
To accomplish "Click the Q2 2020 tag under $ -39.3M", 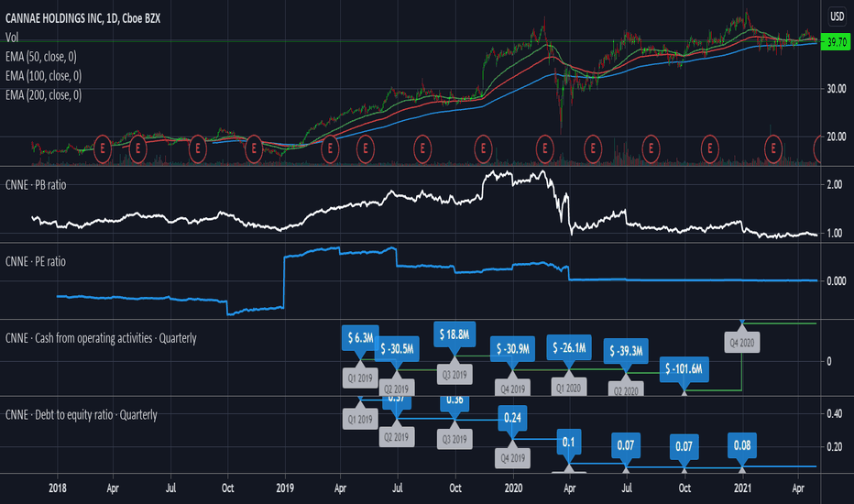I will point(626,389).
